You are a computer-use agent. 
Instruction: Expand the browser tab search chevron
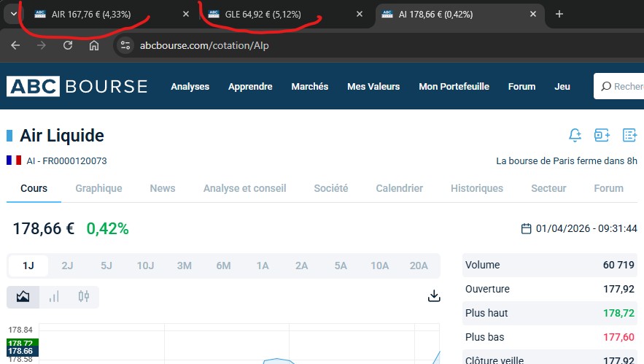tap(12, 14)
